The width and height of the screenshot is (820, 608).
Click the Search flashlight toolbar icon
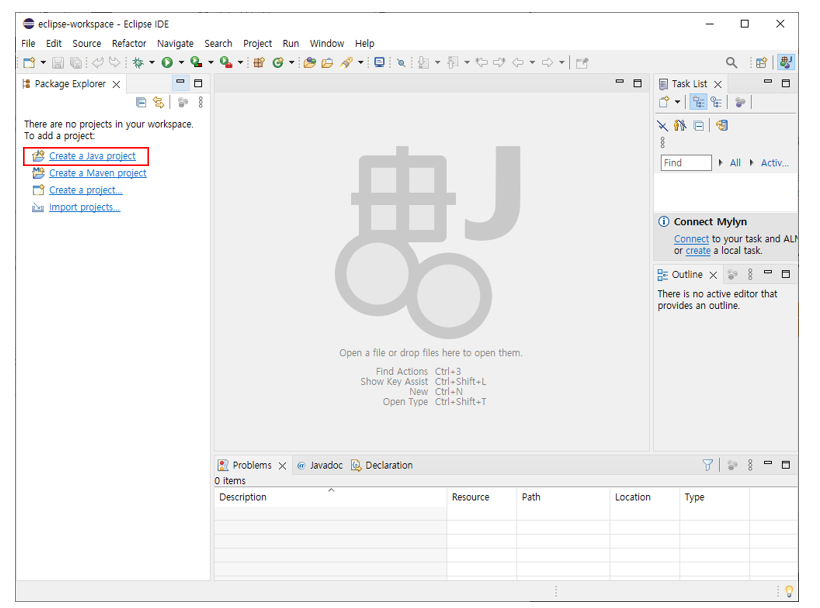pyautogui.click(x=346, y=63)
